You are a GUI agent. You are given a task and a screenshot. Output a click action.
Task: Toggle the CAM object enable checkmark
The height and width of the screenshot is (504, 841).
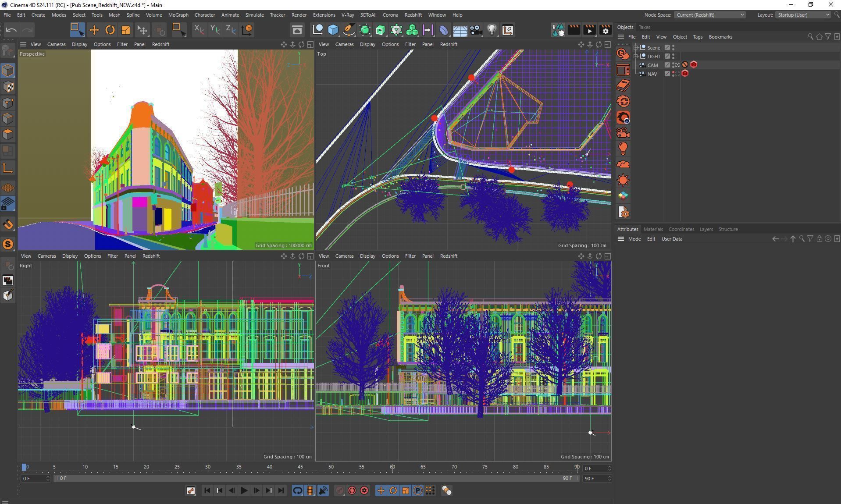point(667,65)
